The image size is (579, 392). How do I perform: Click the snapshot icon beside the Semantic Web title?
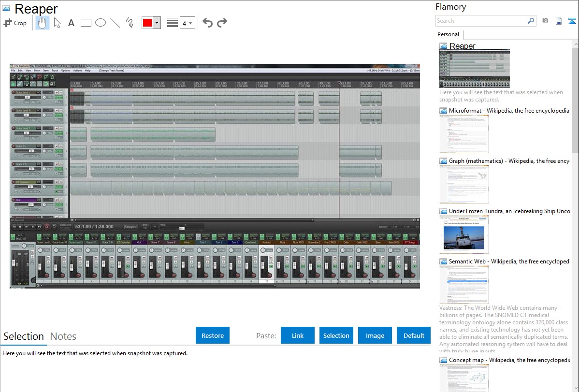(x=444, y=261)
